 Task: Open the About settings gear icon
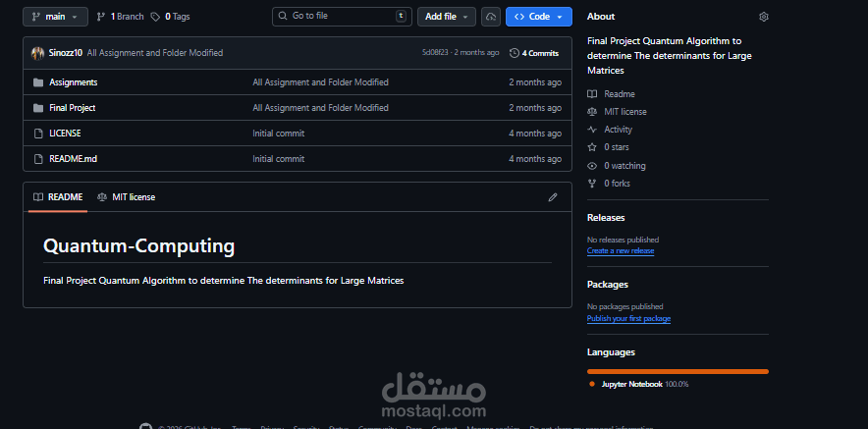[x=764, y=17]
